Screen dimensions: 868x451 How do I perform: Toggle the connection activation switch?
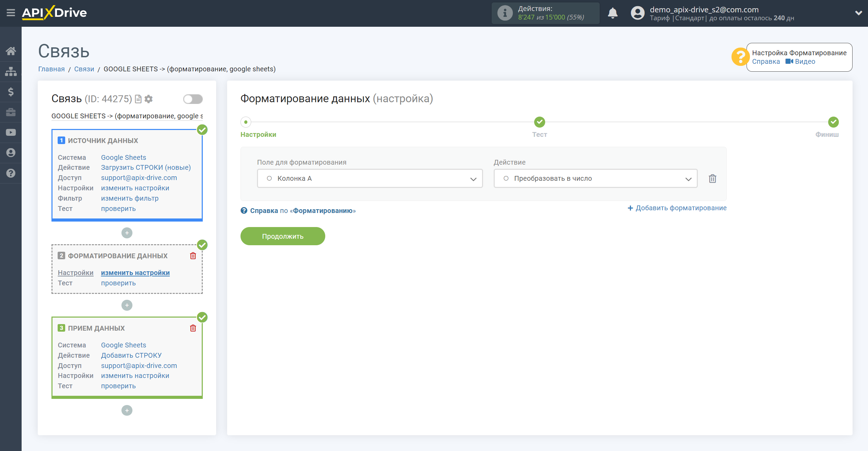click(192, 99)
